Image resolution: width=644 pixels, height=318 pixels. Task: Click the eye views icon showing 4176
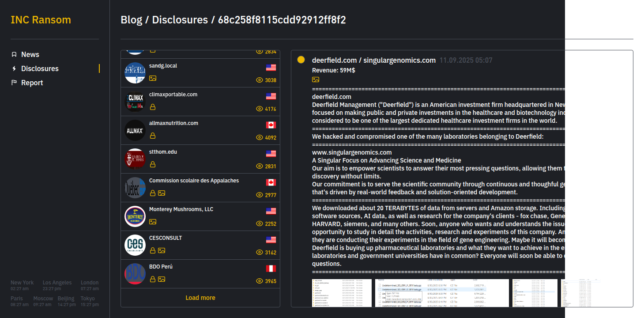pyautogui.click(x=260, y=109)
